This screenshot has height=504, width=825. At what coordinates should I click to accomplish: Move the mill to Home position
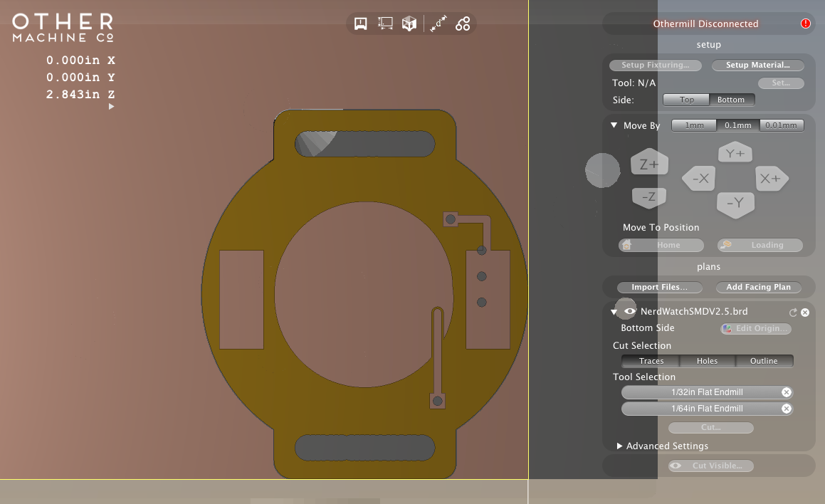(661, 245)
